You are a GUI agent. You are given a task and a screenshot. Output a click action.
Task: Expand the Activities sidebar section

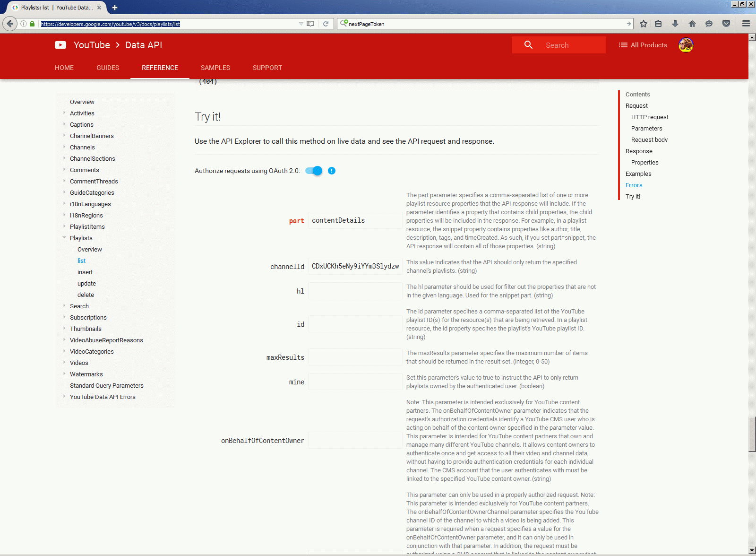(64, 113)
